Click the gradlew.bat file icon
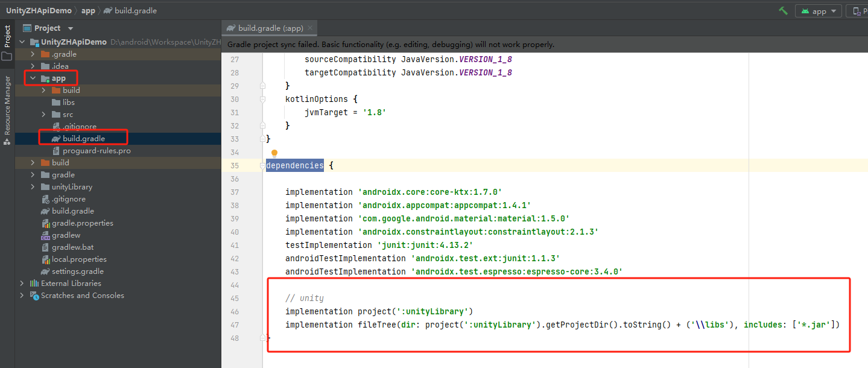The height and width of the screenshot is (368, 868). pos(45,247)
